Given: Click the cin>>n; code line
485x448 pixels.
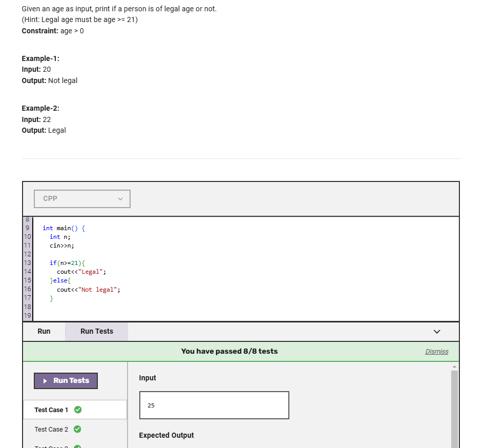Looking at the screenshot, I should (x=62, y=246).
